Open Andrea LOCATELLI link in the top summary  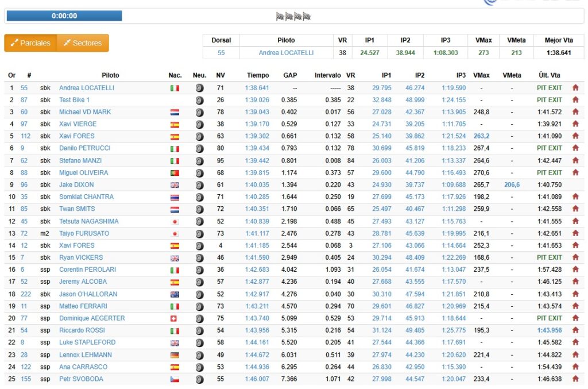[286, 53]
